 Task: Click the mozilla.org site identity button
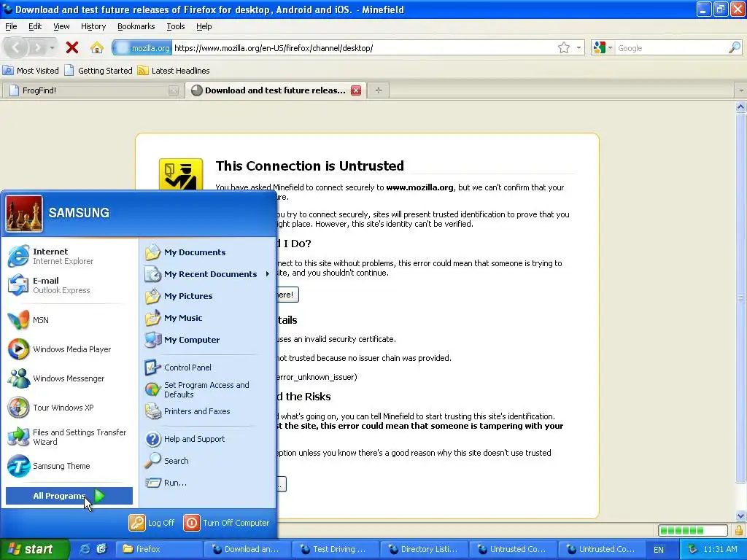tap(142, 47)
